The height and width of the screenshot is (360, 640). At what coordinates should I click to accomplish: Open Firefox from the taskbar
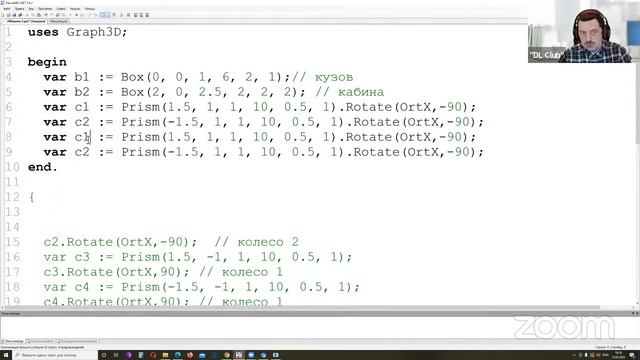coord(189,355)
